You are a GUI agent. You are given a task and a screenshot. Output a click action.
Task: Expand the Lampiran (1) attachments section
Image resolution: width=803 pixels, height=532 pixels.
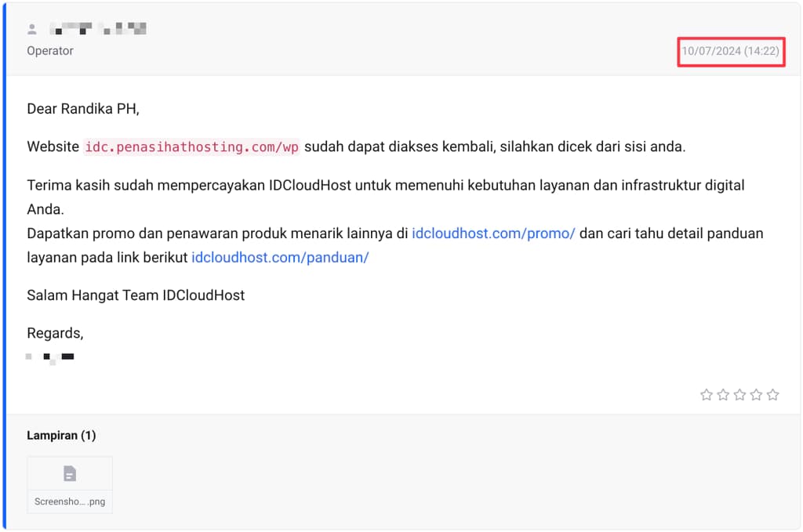tap(61, 435)
